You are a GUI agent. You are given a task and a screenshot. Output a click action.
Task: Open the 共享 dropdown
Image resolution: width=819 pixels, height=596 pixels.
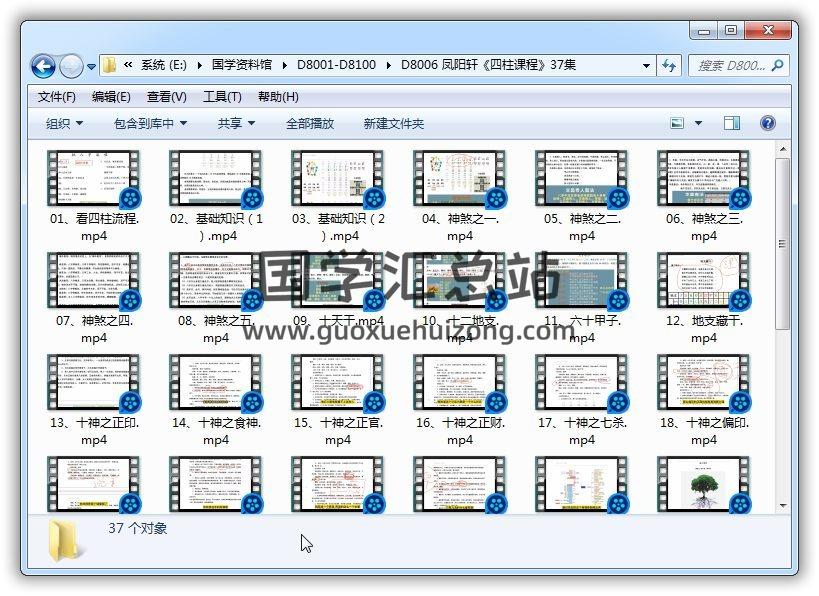point(236,124)
